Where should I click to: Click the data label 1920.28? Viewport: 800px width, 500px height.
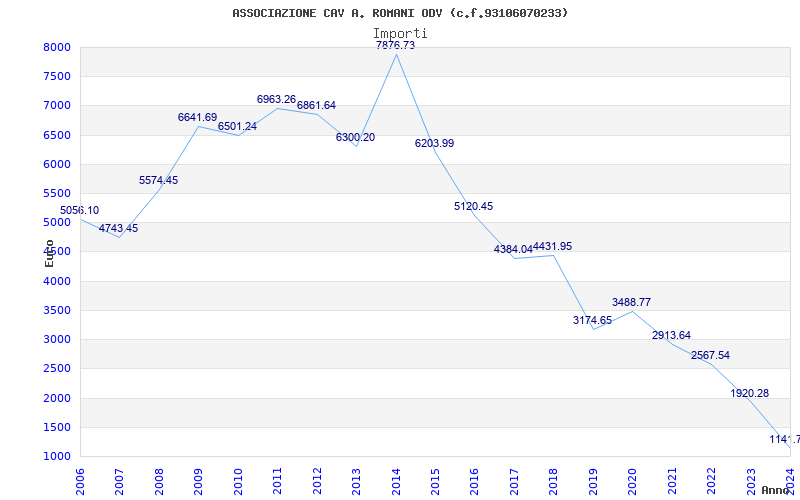pyautogui.click(x=749, y=393)
